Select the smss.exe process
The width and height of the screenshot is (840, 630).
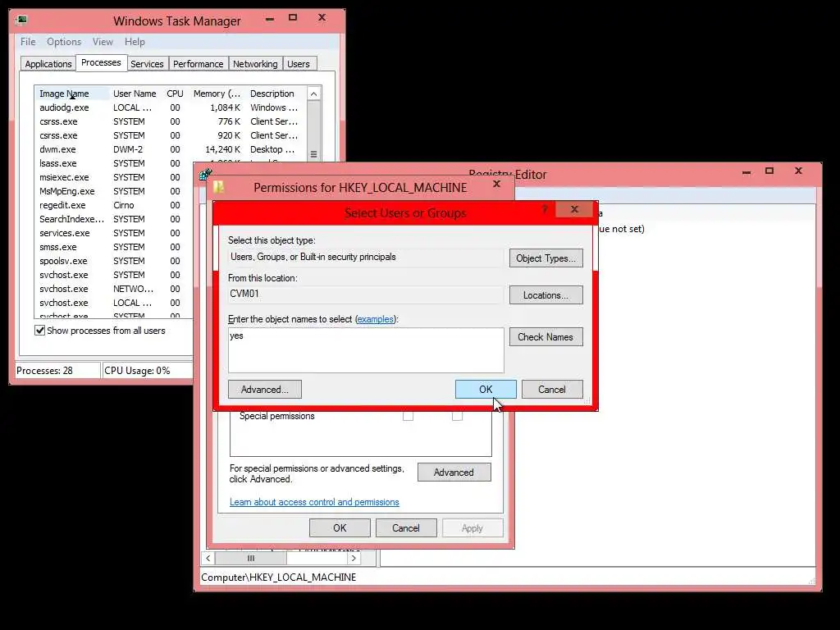click(x=58, y=247)
